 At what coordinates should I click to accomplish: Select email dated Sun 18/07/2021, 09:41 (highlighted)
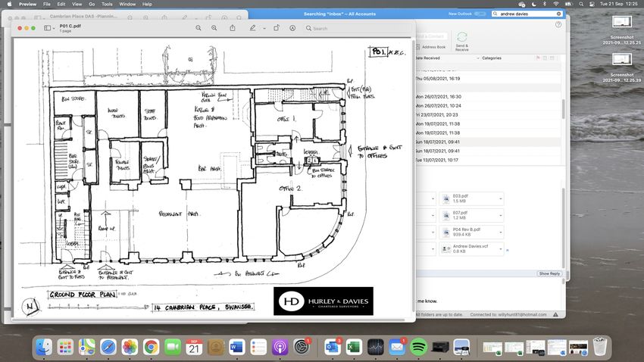pos(489,142)
